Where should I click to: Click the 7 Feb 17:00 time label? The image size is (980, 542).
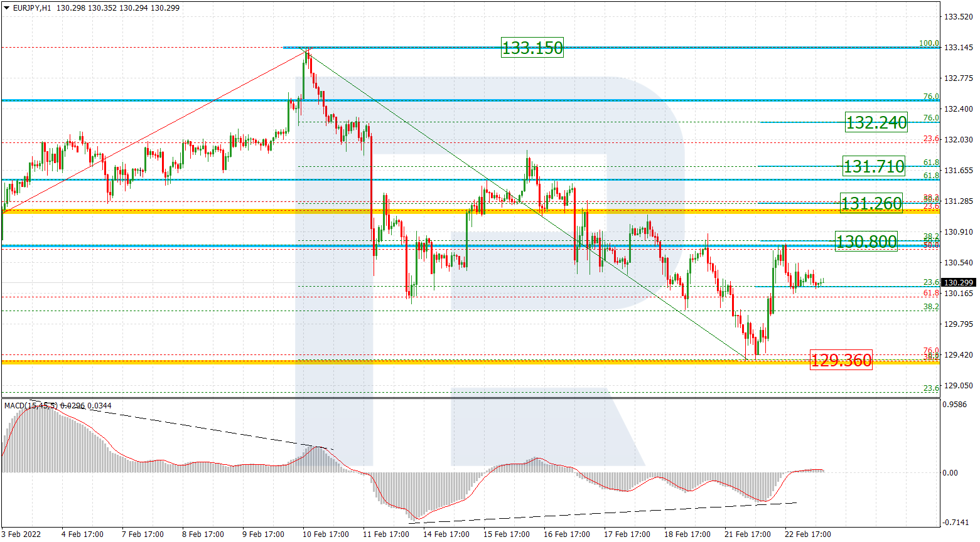tap(143, 534)
